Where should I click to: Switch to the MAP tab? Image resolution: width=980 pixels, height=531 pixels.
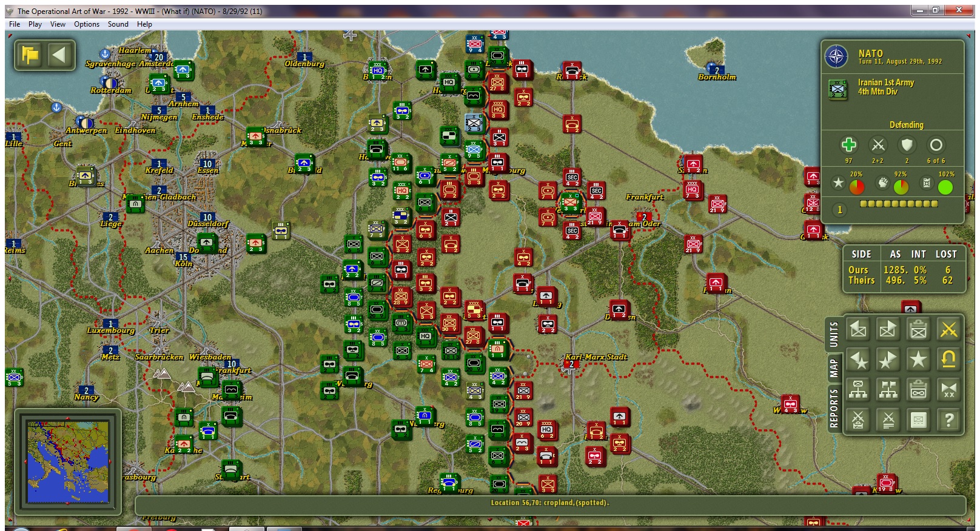coord(834,368)
